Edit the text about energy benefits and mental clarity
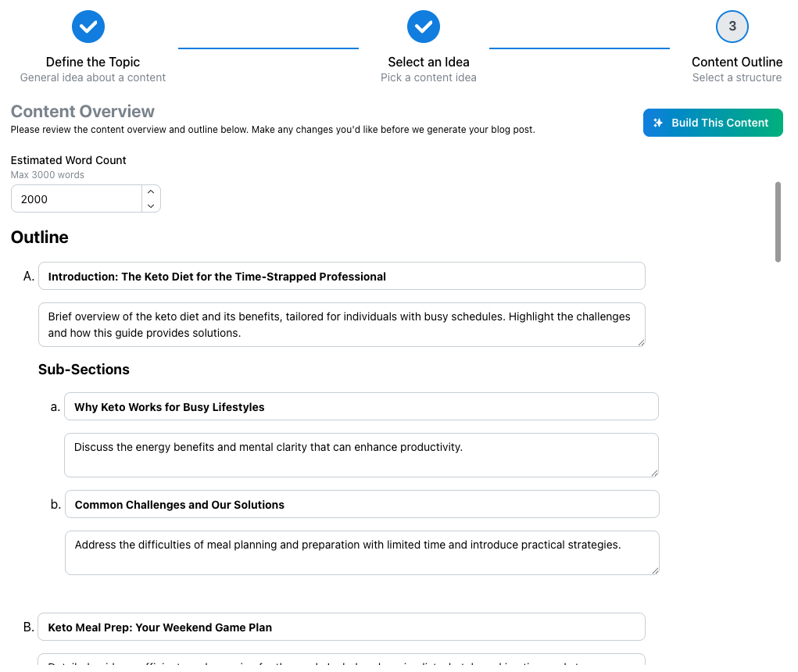This screenshot has width=798, height=672. coord(361,455)
